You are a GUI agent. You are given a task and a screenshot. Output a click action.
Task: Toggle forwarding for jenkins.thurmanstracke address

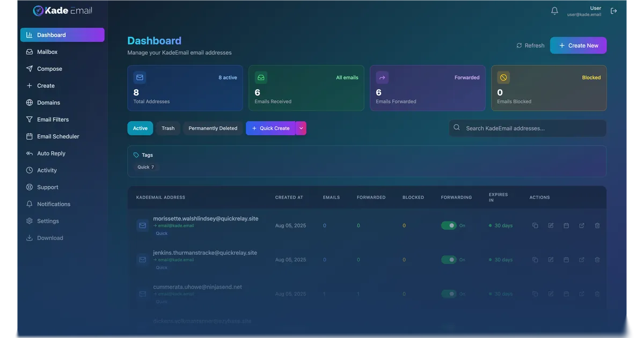(x=449, y=260)
